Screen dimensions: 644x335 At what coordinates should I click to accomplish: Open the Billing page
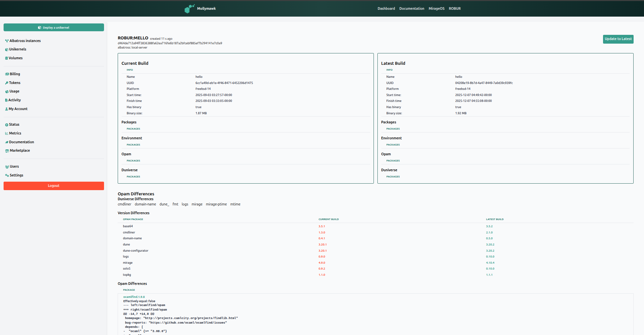click(x=14, y=74)
